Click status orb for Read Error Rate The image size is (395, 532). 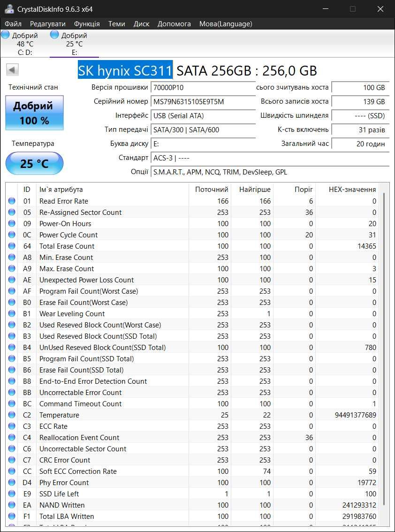[12, 201]
